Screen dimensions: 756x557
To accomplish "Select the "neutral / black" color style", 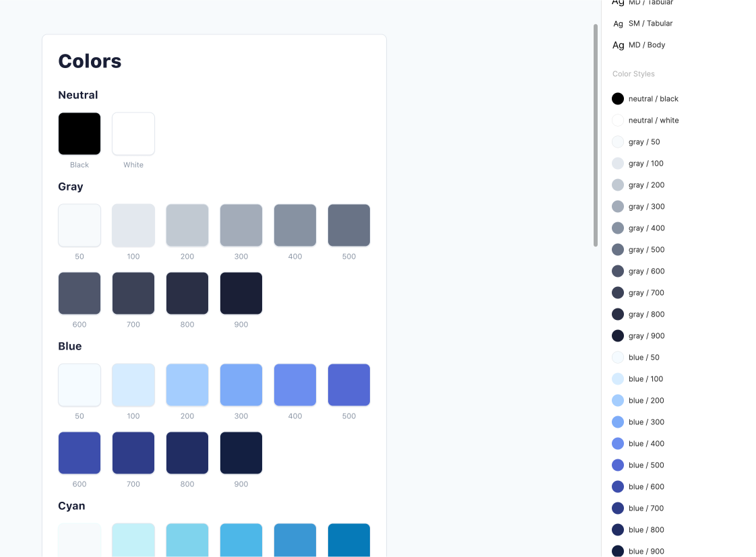I will click(645, 98).
